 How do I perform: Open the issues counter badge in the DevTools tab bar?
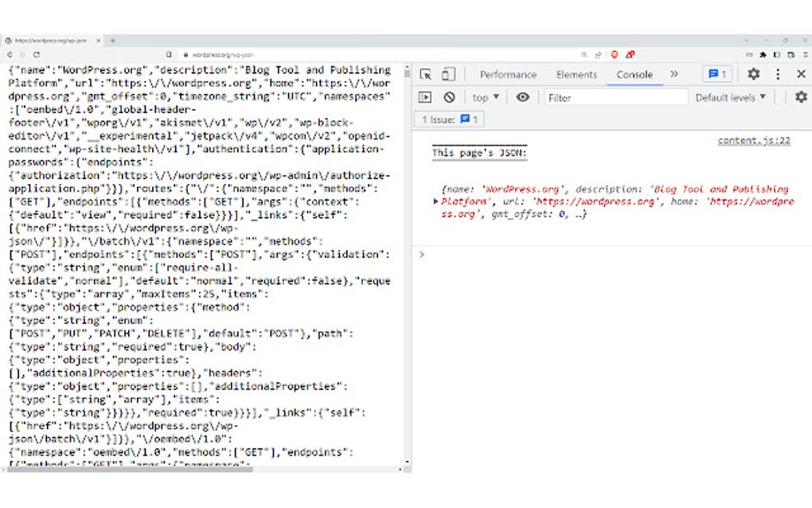click(x=717, y=74)
